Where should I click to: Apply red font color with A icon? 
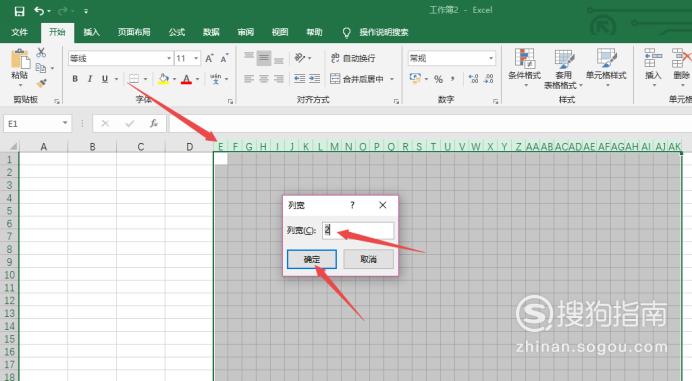point(187,79)
